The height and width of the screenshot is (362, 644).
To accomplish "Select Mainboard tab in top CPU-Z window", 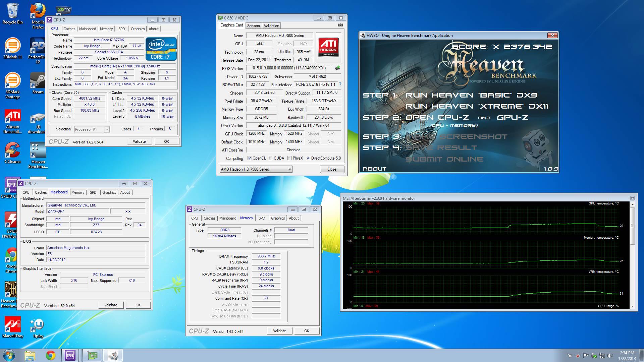I will tap(88, 29).
